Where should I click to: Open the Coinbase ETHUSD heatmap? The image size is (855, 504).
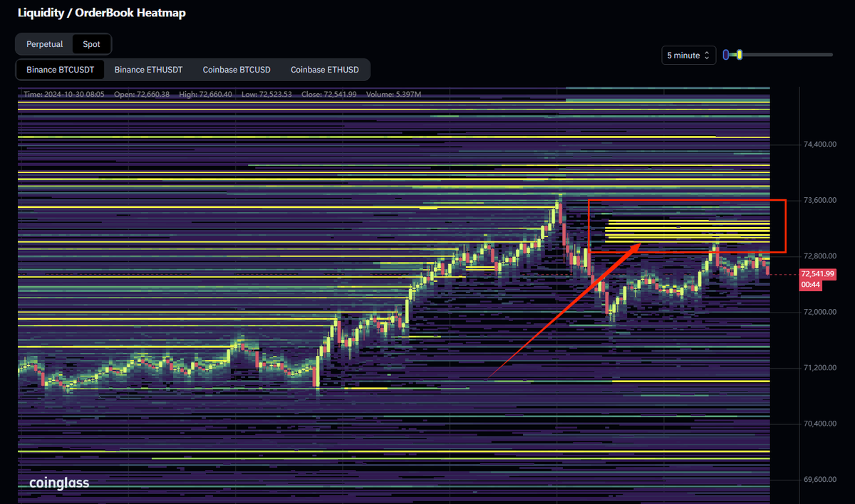325,70
